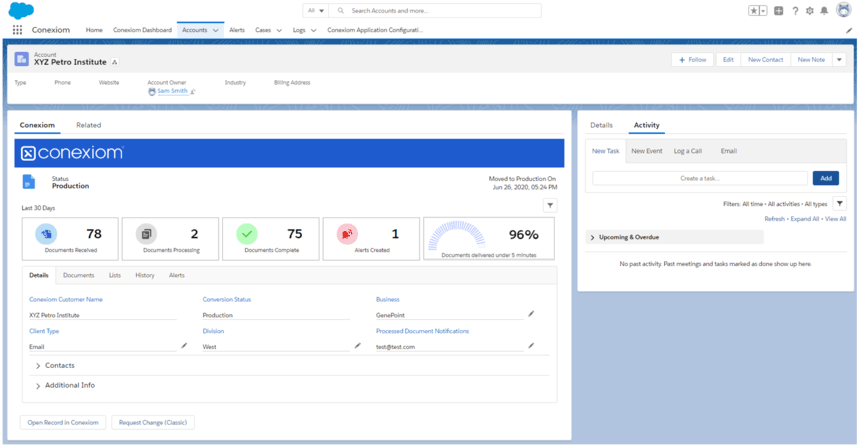Select the Documents sub-tab
Image resolution: width=860 pixels, height=447 pixels.
[78, 275]
